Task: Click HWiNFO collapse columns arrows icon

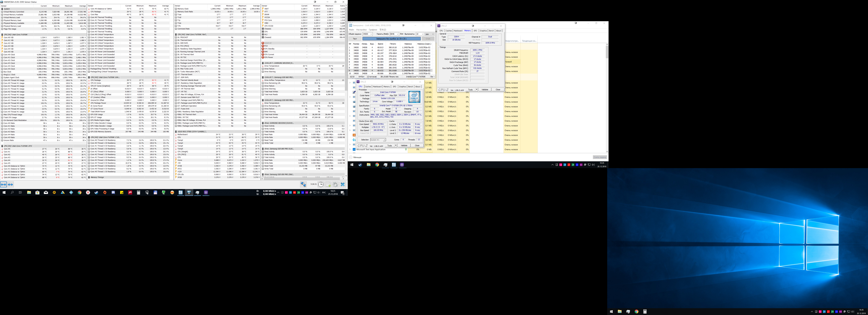Action: (x=10, y=184)
